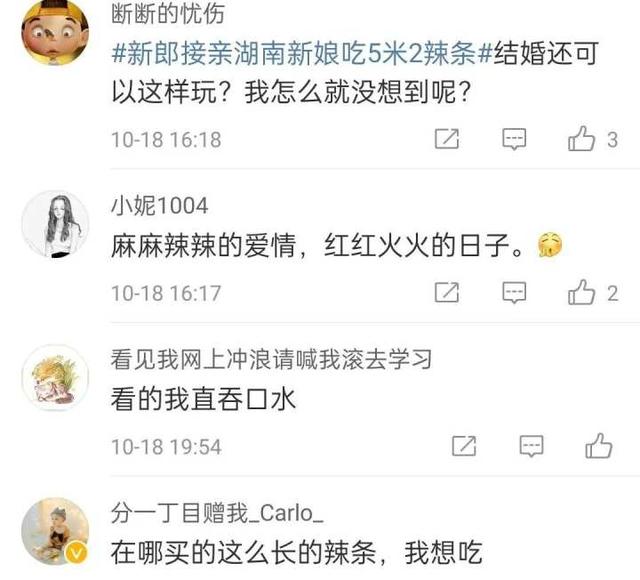Like the comment with 3 likes
The height and width of the screenshot is (580, 640).
(x=582, y=138)
